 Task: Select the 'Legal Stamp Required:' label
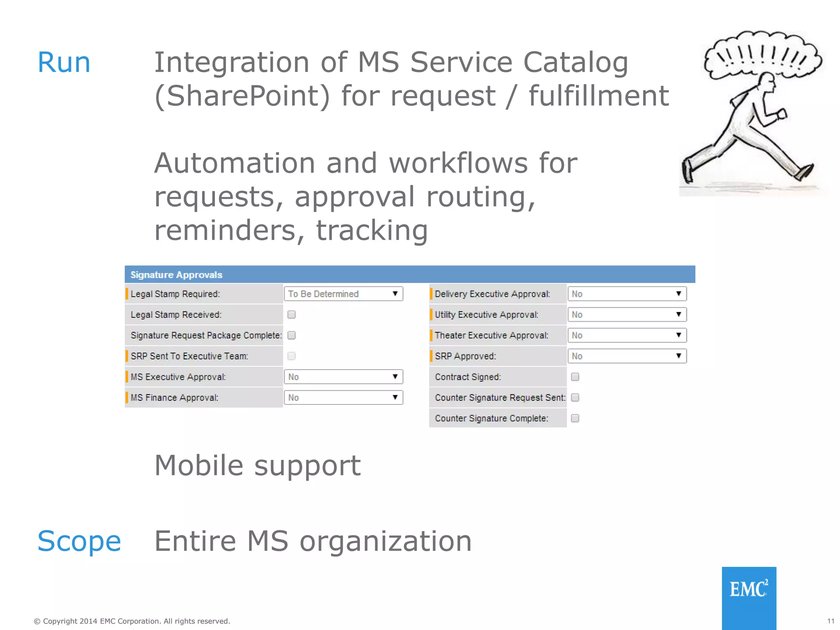175,294
